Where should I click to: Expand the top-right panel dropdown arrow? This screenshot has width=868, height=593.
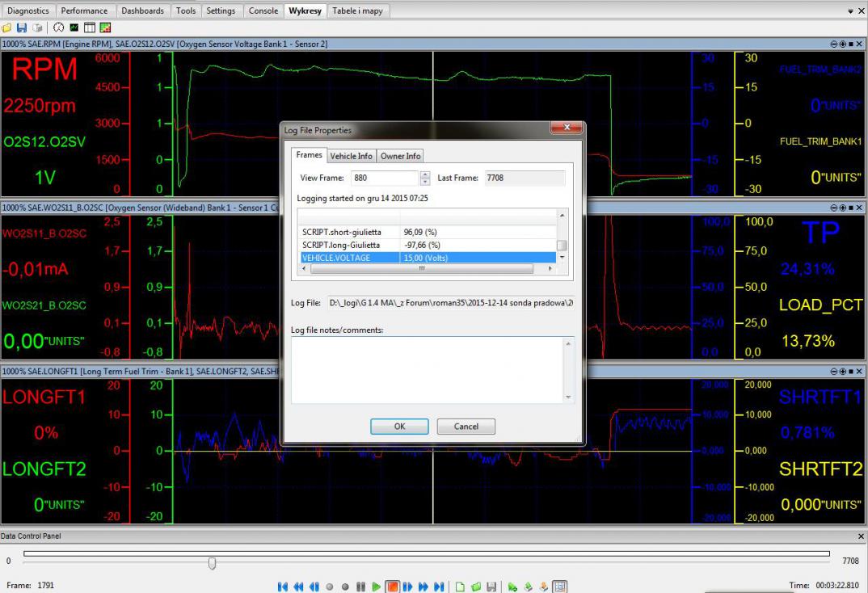(x=850, y=11)
